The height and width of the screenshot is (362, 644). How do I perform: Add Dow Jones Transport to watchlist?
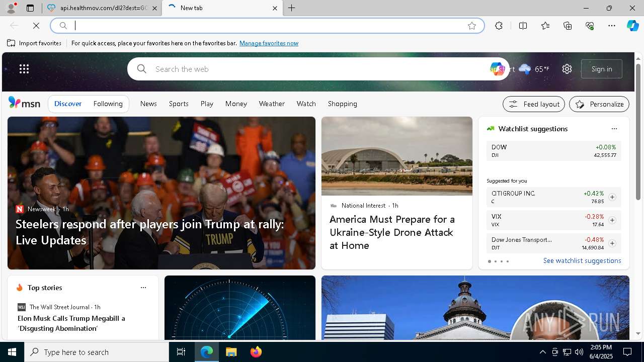[x=612, y=243]
